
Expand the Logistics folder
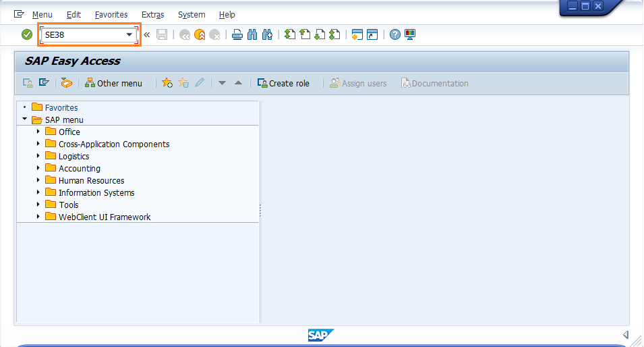click(x=38, y=156)
